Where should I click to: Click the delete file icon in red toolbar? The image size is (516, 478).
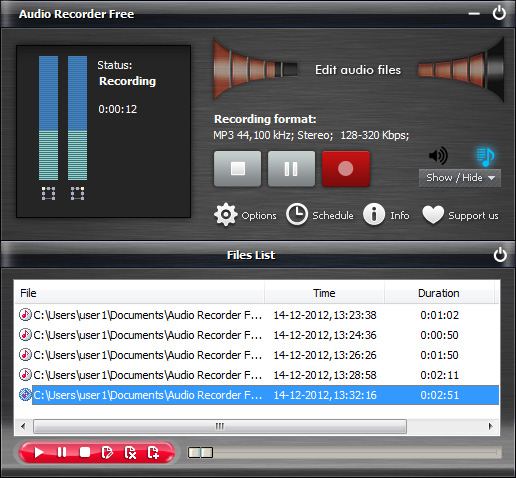coord(130,452)
